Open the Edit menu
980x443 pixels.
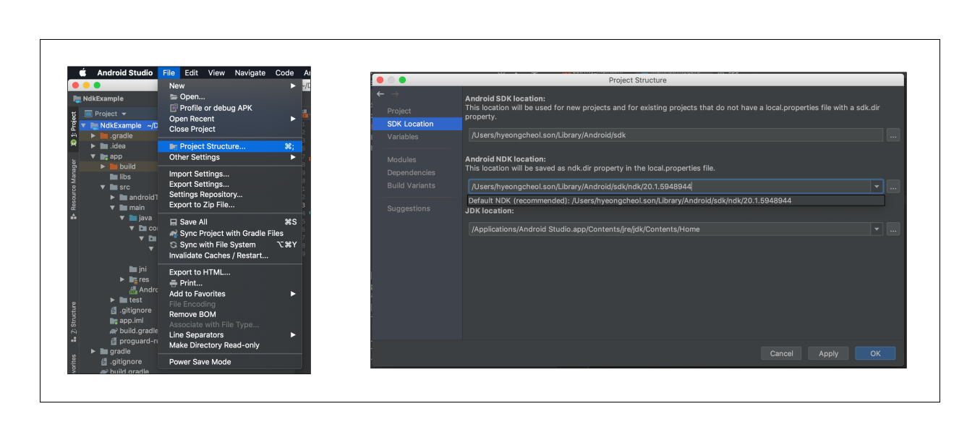pos(191,72)
